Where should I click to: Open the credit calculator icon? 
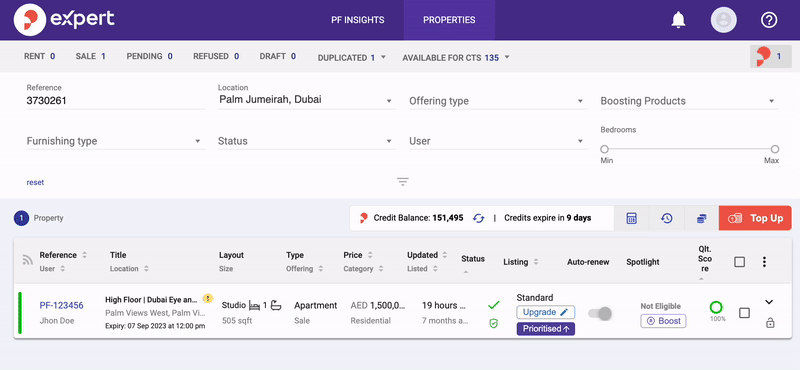[x=632, y=218]
